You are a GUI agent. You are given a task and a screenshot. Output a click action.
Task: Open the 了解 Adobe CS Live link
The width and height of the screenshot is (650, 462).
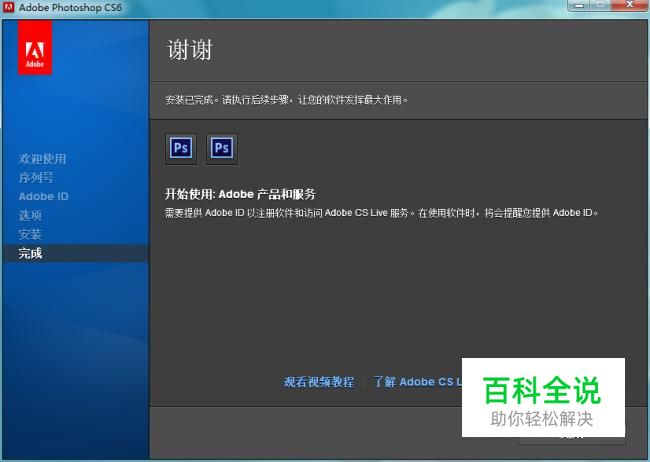pyautogui.click(x=417, y=382)
